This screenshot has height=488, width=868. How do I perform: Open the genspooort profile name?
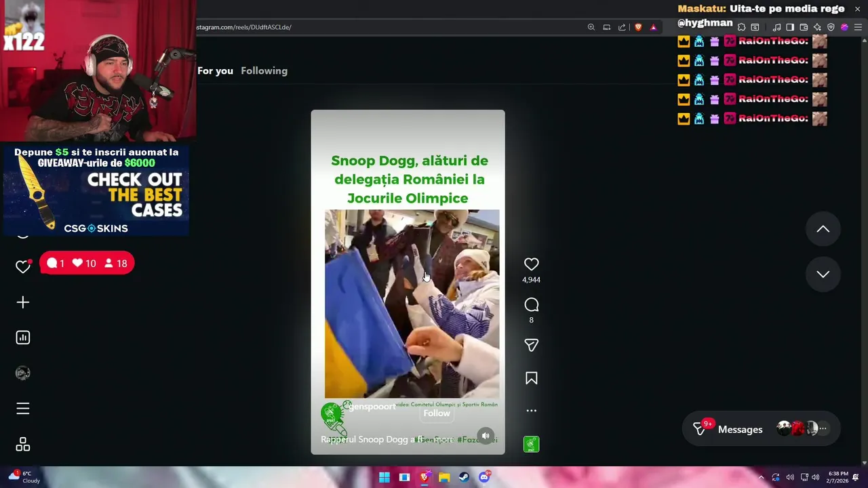(x=372, y=406)
